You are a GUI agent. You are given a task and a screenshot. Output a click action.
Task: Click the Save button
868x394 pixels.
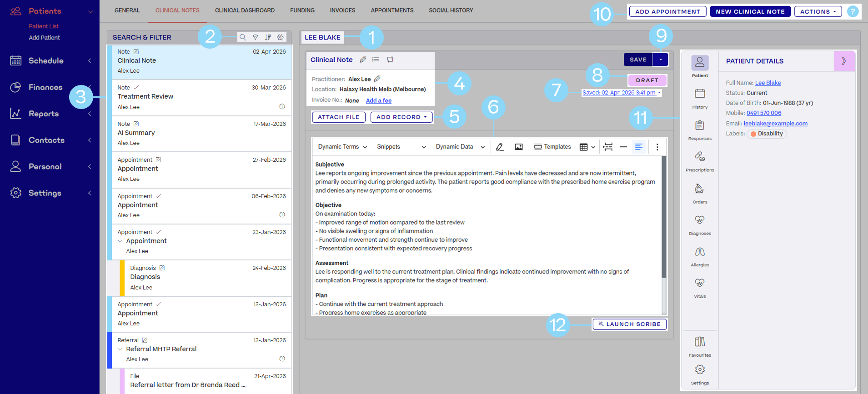coord(638,60)
